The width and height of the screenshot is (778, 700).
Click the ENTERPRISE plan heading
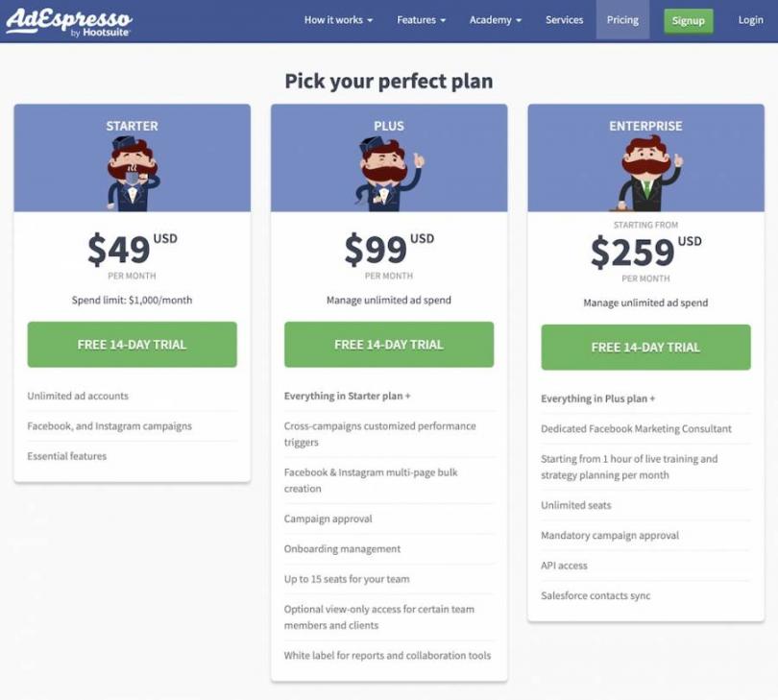(645, 126)
